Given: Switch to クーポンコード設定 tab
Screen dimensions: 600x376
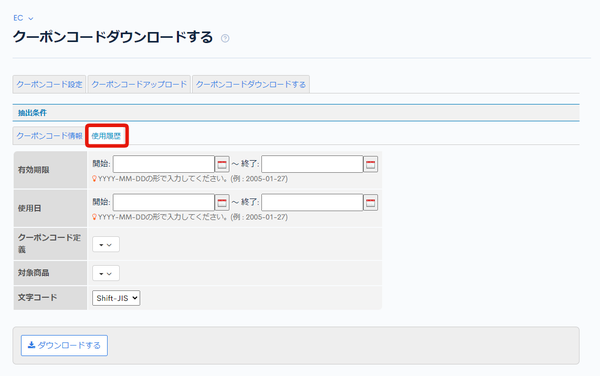Looking at the screenshot, I should tap(49, 85).
